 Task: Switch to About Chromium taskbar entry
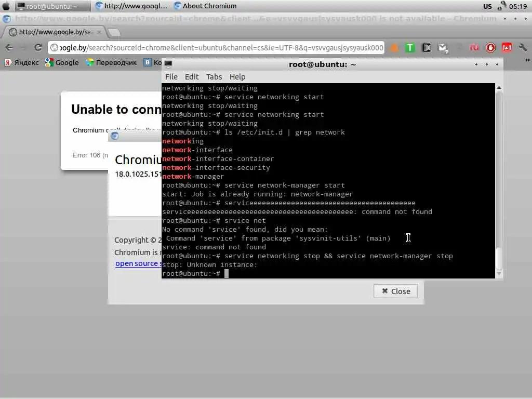pos(205,6)
